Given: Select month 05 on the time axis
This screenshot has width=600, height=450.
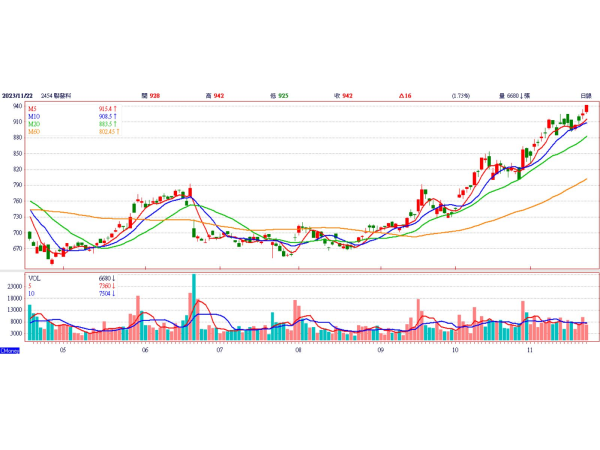Looking at the screenshot, I should [x=63, y=351].
